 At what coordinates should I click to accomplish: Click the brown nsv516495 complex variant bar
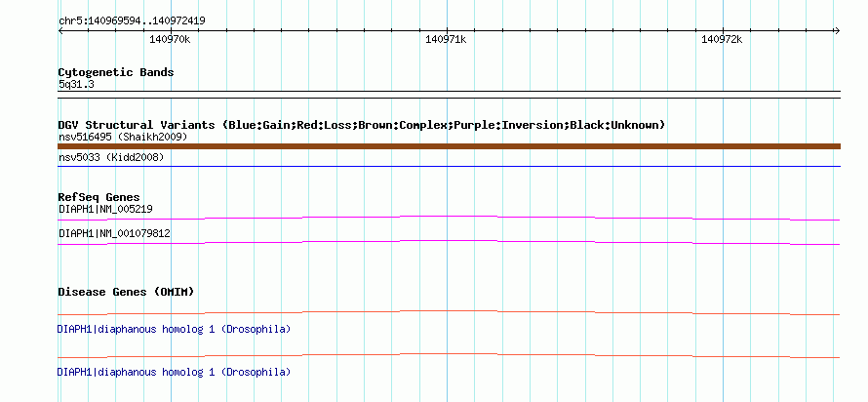(449, 146)
